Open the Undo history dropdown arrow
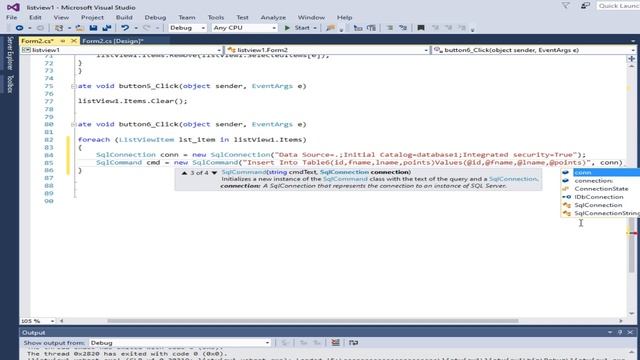 136,28
